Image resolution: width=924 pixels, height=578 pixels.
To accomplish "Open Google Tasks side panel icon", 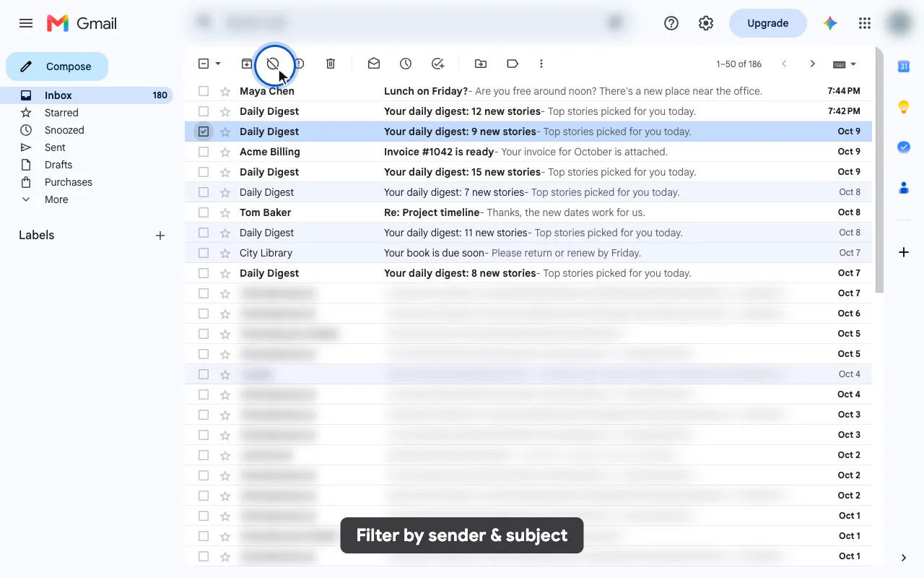I will point(904,147).
